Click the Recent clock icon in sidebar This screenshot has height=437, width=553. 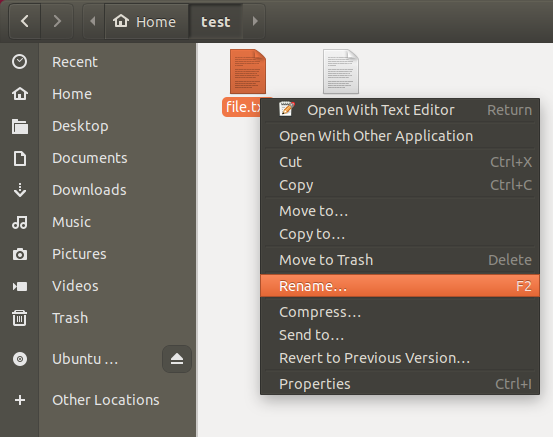click(19, 62)
